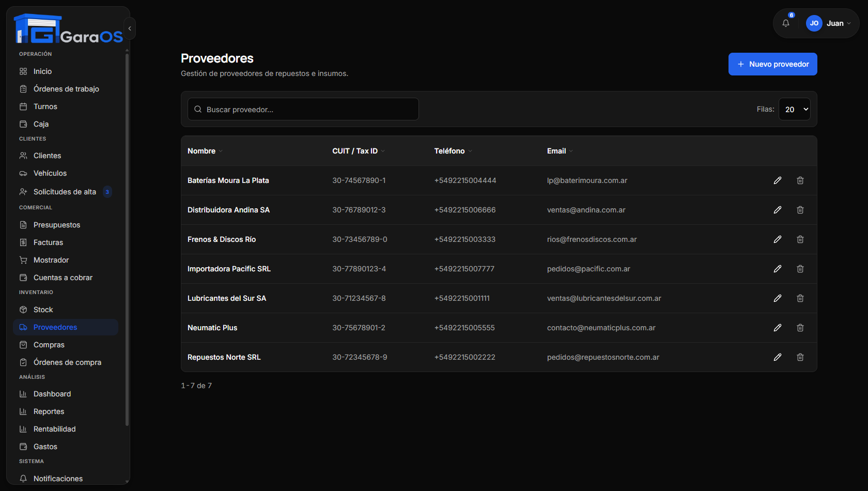Open Órdenes de trabajo section

coord(66,89)
